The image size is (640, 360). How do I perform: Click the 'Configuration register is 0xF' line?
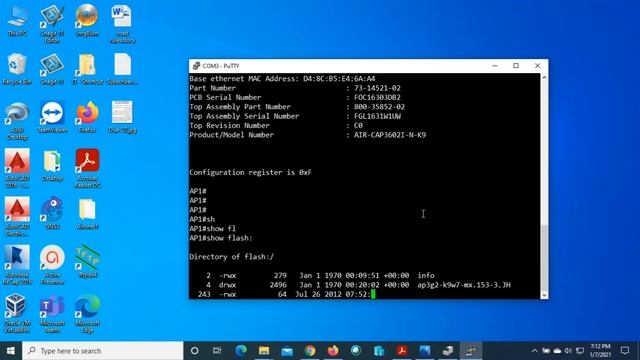tap(250, 172)
